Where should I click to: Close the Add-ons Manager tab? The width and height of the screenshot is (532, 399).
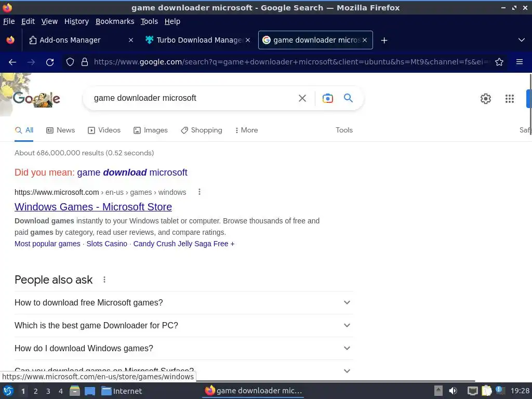point(130,40)
